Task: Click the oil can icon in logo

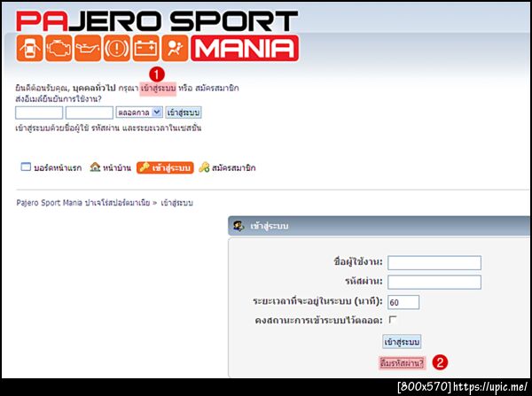Action: [88, 48]
